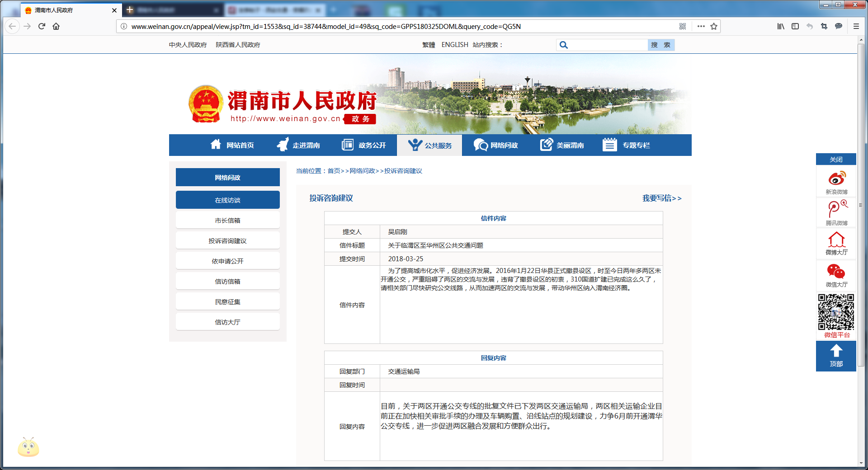Close the floating social panel via 关闭
Viewport: 868px width, 470px height.
point(836,160)
